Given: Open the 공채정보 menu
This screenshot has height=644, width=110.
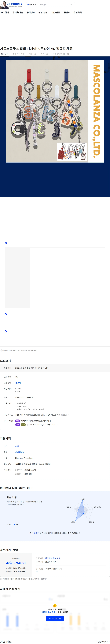Looking at the screenshot, I should click(31, 13).
